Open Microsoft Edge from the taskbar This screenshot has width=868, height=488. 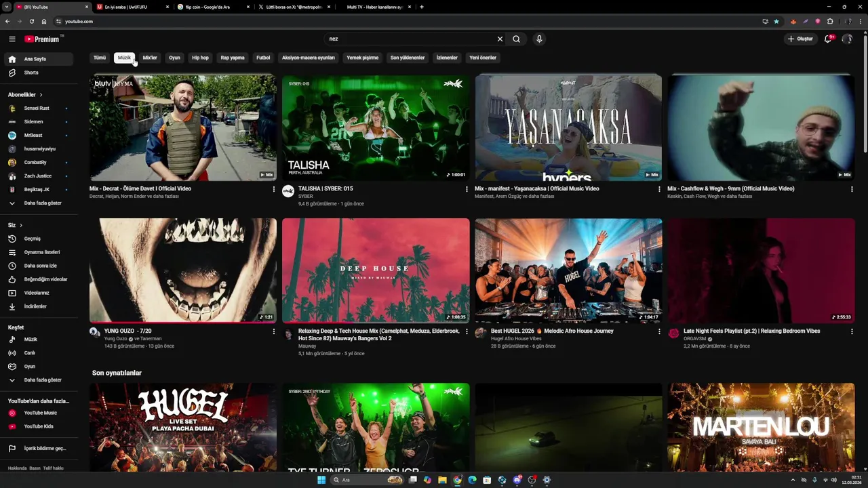472,480
